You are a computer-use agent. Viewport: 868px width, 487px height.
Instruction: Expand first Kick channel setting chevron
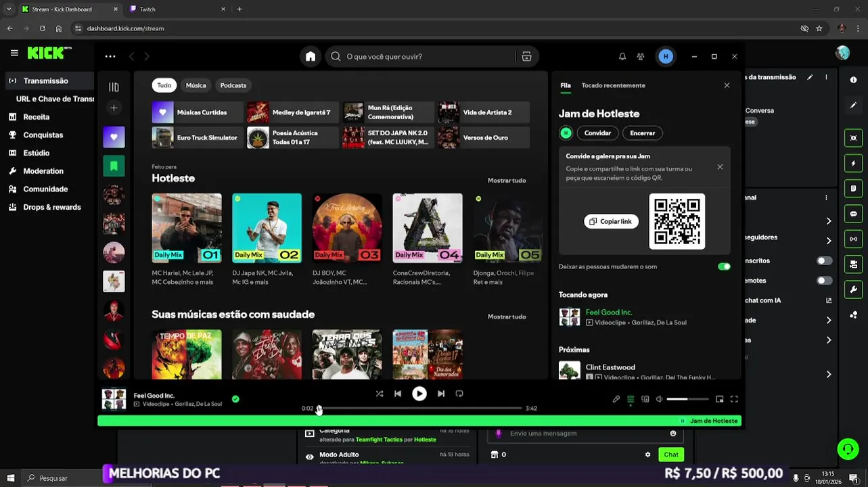(x=829, y=221)
